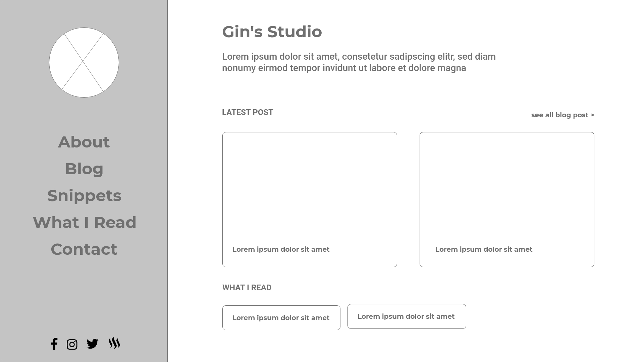Viewport: 644px width, 362px height.
Task: Open first What I Read item
Action: (x=281, y=318)
